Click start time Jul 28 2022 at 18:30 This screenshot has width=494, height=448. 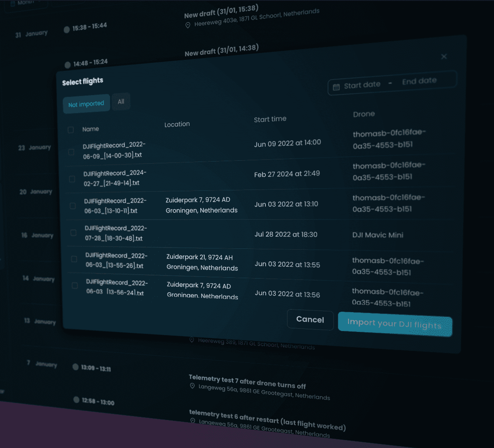[286, 234]
